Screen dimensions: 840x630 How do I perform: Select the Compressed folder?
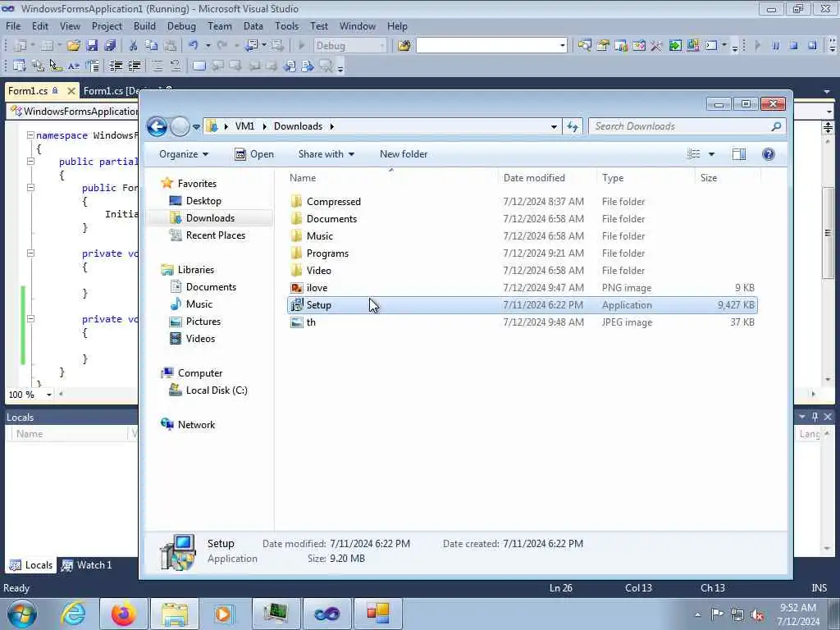(333, 202)
